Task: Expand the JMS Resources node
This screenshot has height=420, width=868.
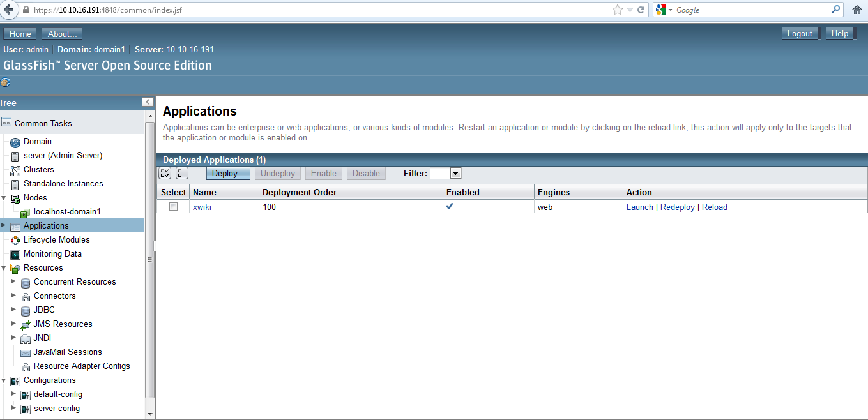Action: [x=14, y=324]
